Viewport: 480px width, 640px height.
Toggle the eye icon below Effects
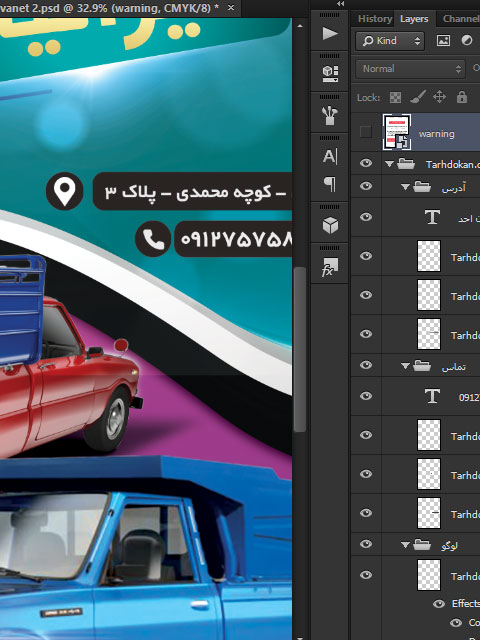click(x=456, y=623)
